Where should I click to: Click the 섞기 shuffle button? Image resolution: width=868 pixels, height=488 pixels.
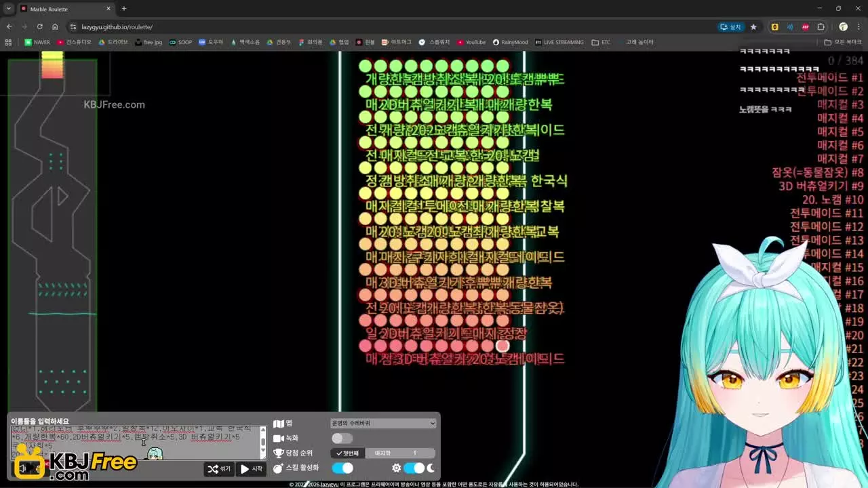tap(219, 469)
